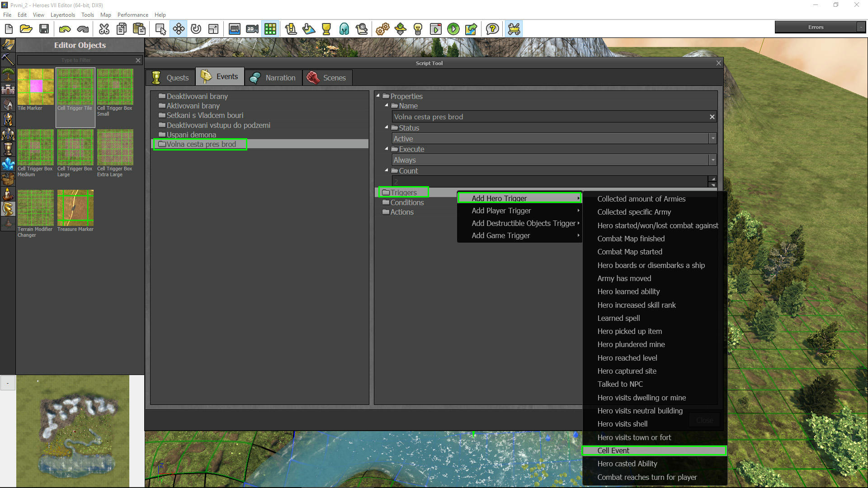Open the File menu
The image size is (868, 488).
(x=7, y=14)
